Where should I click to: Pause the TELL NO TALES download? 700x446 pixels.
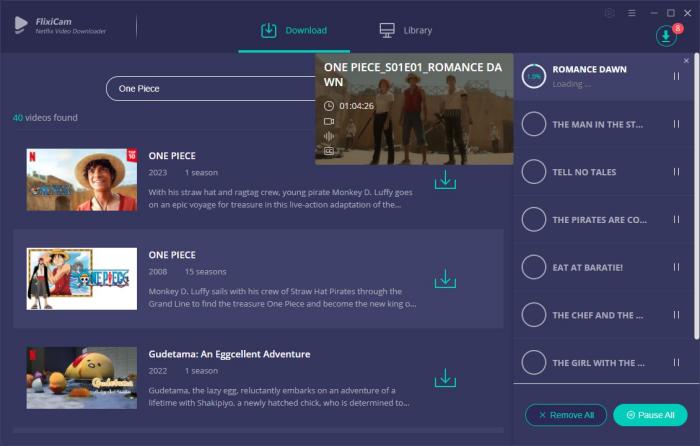pos(677,171)
